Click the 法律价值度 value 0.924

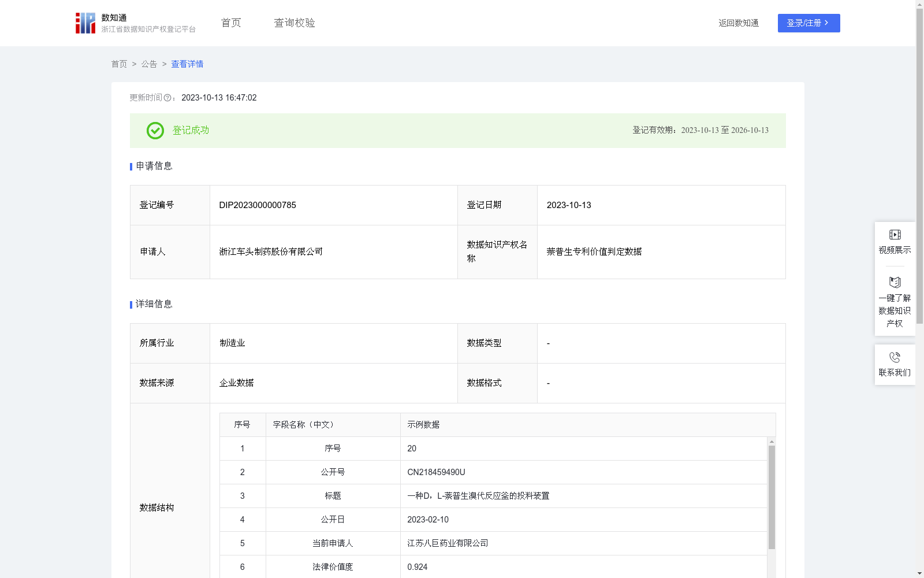tap(418, 567)
